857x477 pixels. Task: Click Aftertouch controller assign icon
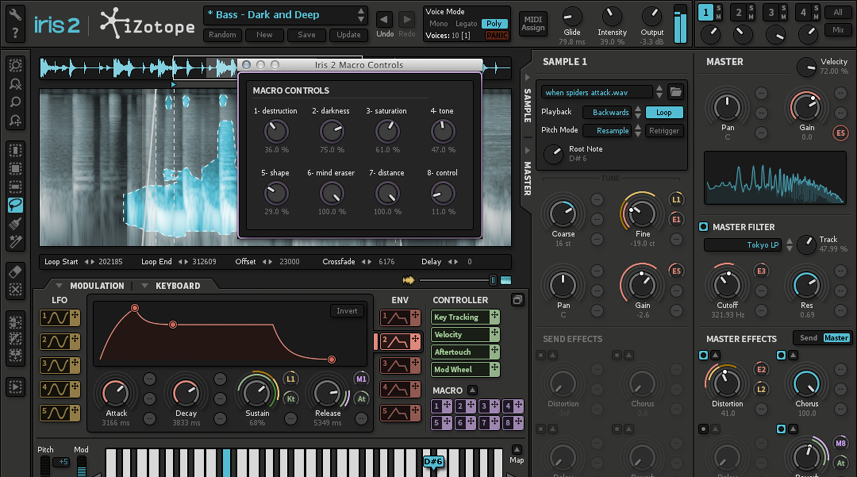pyautogui.click(x=495, y=352)
